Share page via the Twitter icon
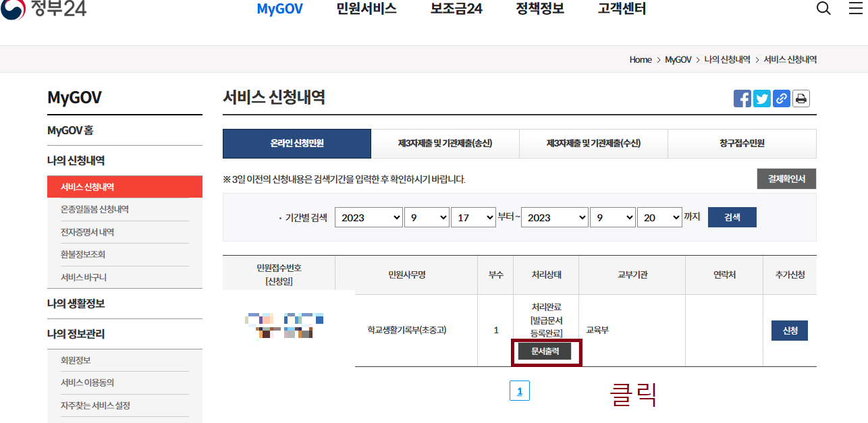 coord(761,98)
